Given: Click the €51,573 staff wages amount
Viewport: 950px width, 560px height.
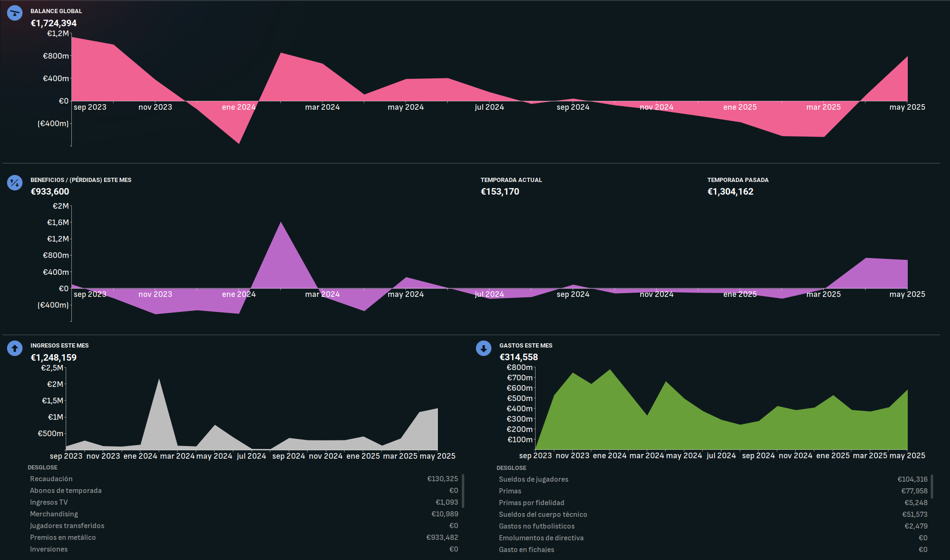Looking at the screenshot, I should click(x=915, y=515).
